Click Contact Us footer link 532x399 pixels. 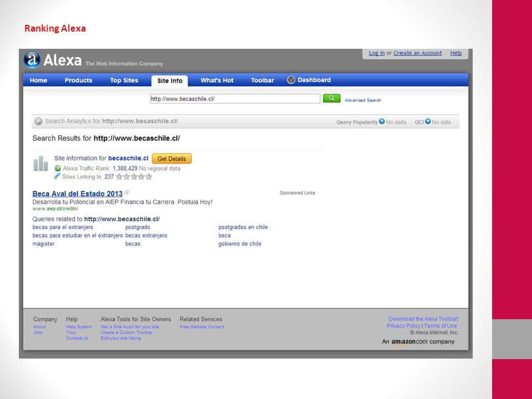77,338
